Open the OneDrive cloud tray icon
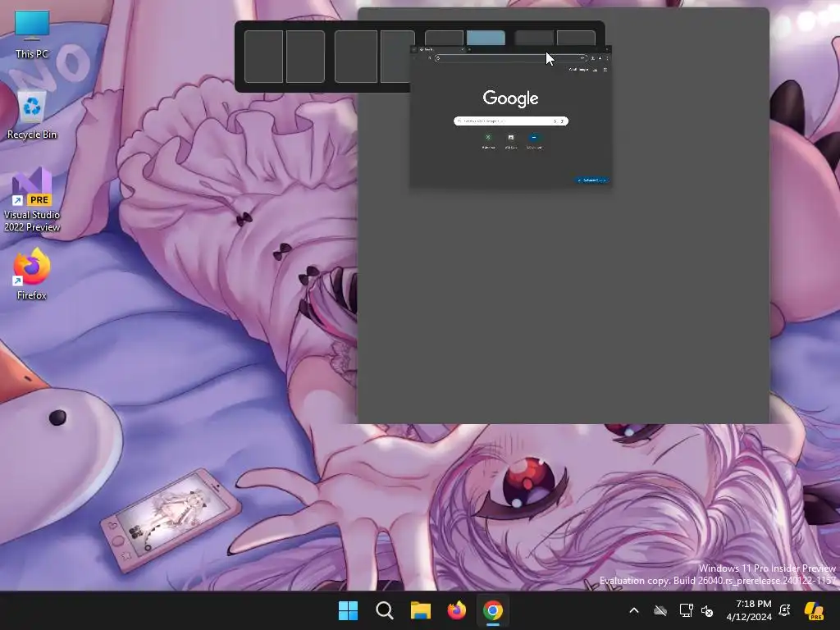 (x=660, y=610)
